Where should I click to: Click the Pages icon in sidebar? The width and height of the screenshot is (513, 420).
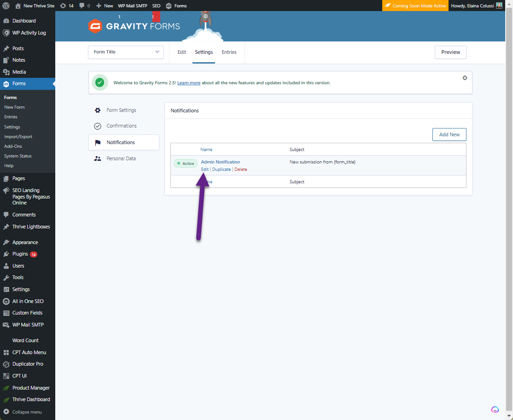point(6,178)
